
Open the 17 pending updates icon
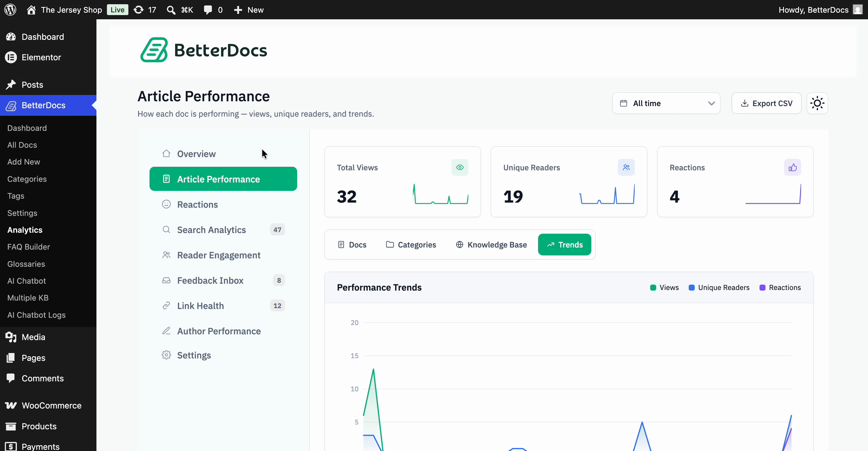139,10
